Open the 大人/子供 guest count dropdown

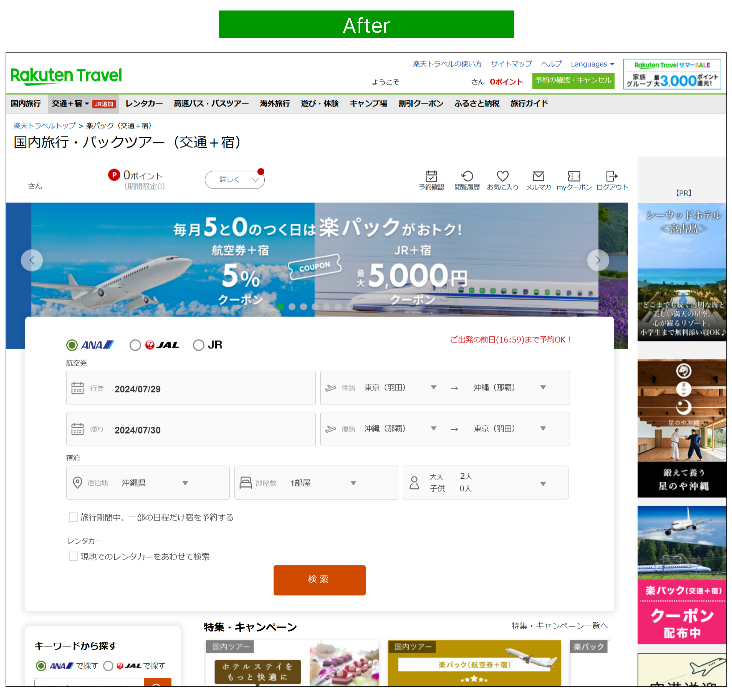coord(486,483)
